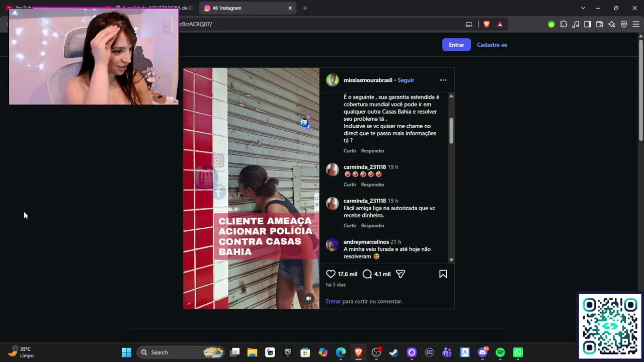Viewport: 644px width, 362px height.
Task: Click the 'há 5 dias' post date
Action: point(336,285)
